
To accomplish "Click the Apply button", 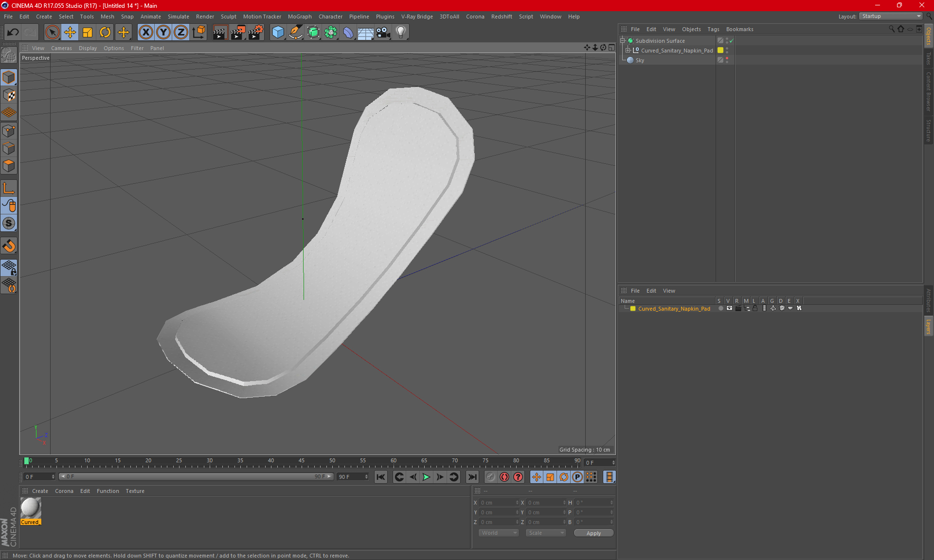I will pyautogui.click(x=593, y=533).
